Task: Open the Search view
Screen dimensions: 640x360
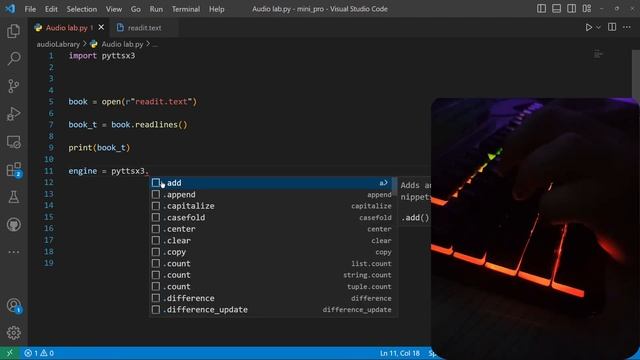Action: (13, 58)
